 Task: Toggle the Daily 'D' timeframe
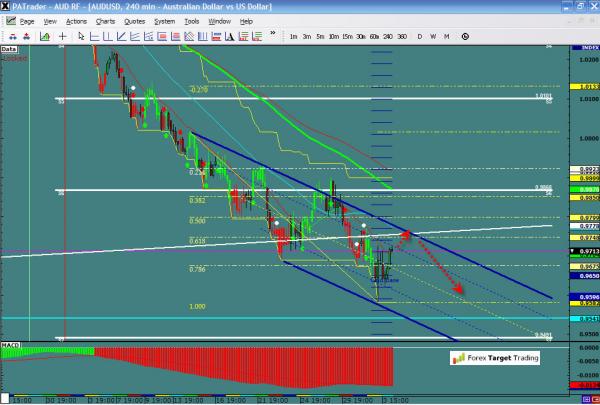click(420, 37)
